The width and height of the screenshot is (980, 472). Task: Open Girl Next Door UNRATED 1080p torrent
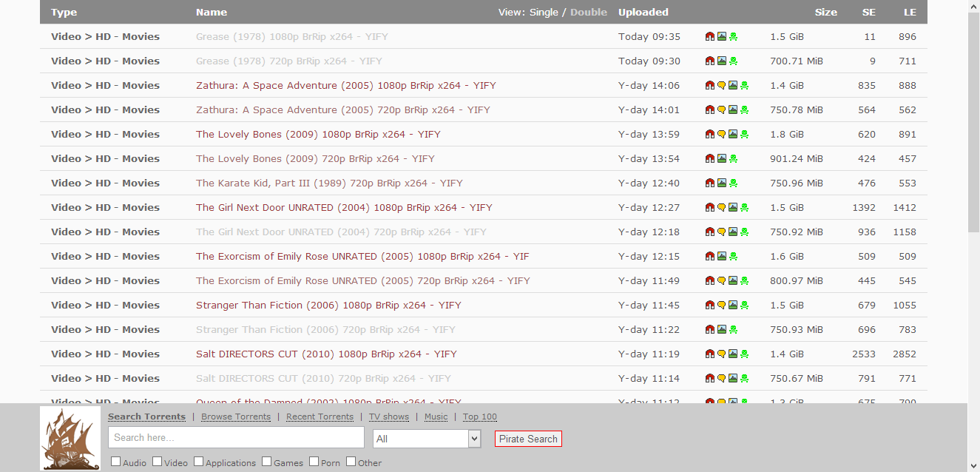pos(344,207)
